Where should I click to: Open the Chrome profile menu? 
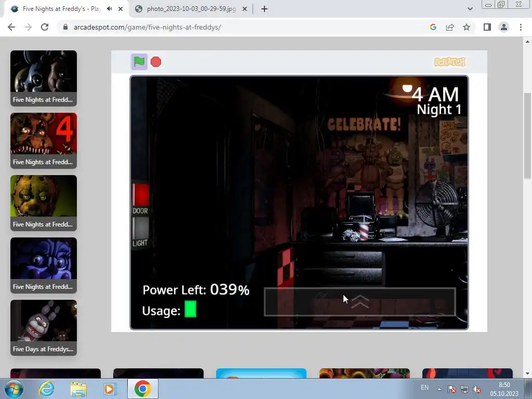point(504,27)
